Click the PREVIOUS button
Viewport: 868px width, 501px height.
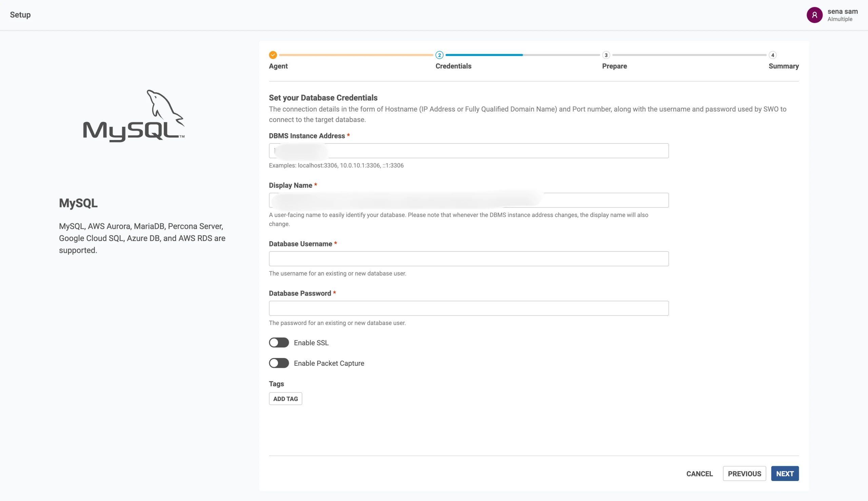[745, 474]
